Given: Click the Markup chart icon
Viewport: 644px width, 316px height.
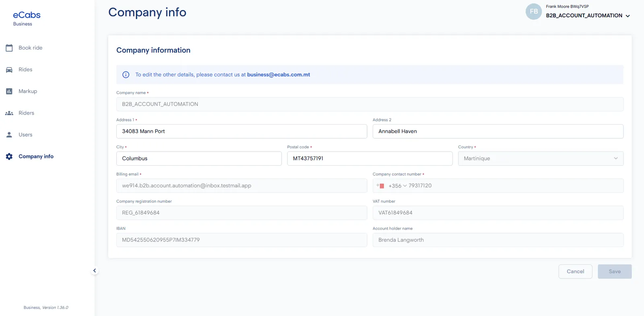Looking at the screenshot, I should [x=9, y=91].
